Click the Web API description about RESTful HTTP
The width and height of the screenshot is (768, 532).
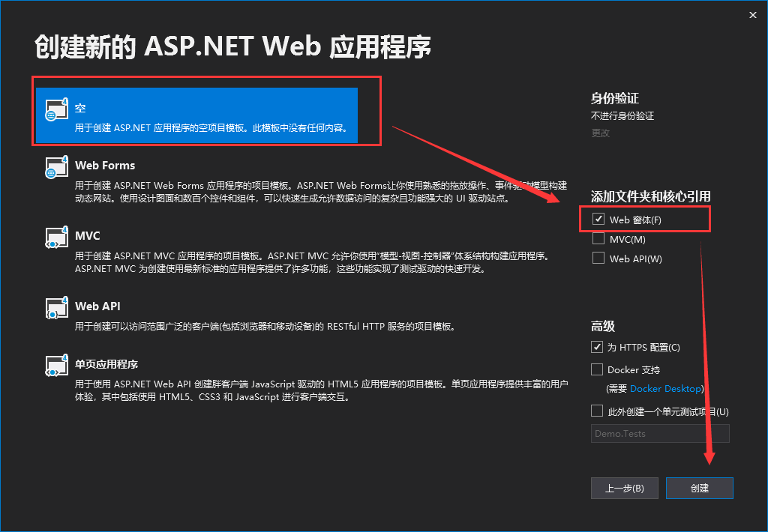tap(266, 327)
